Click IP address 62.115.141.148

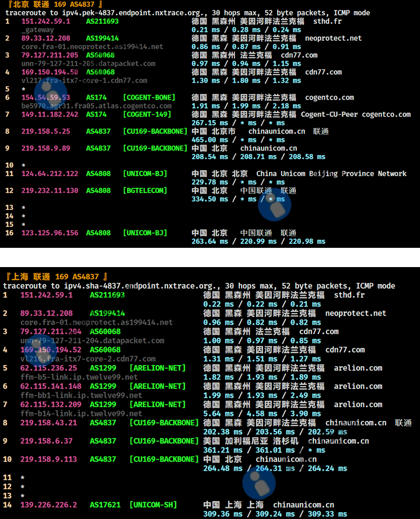point(51,386)
